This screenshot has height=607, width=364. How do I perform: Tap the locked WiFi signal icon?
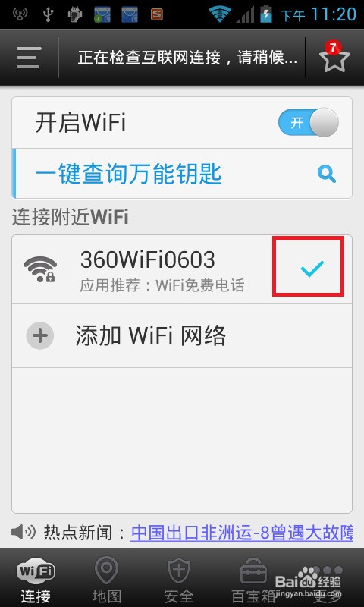click(x=40, y=269)
